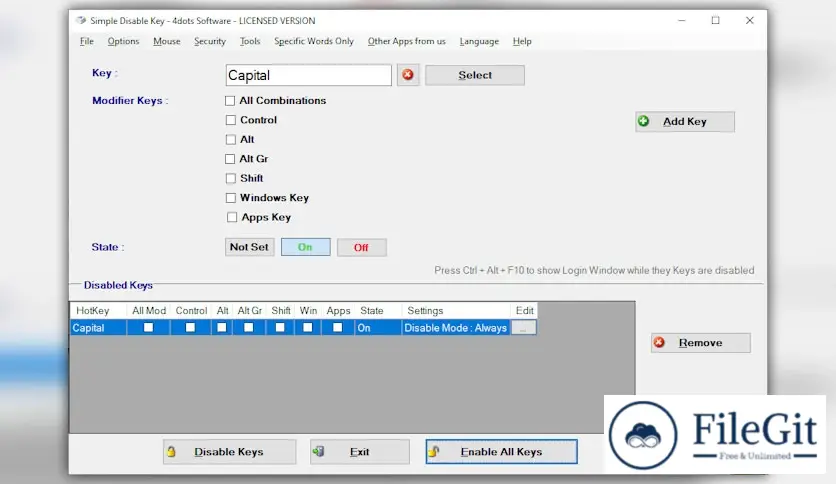Click the lock icon on Disable Keys
Image resolution: width=836 pixels, height=484 pixels.
(x=171, y=451)
